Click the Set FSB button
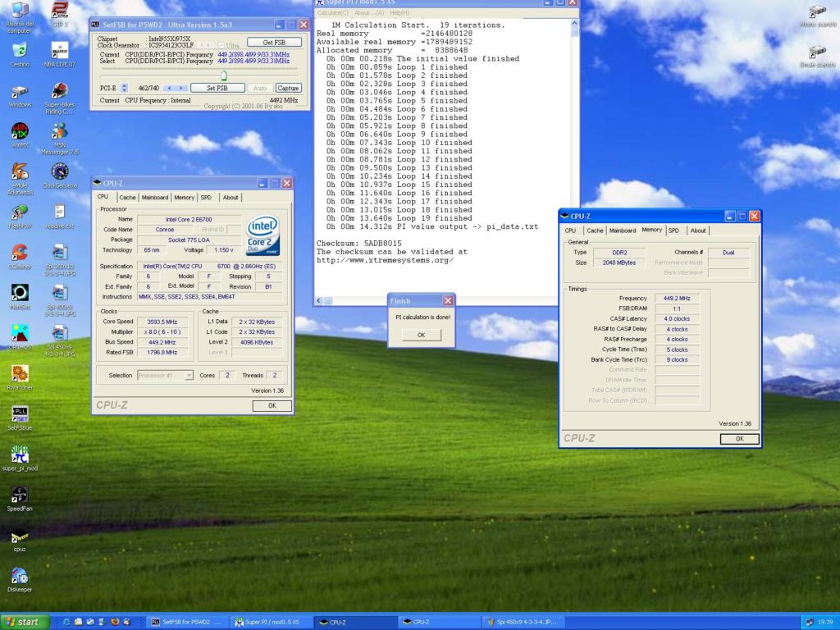Image resolution: width=840 pixels, height=630 pixels. [217, 88]
